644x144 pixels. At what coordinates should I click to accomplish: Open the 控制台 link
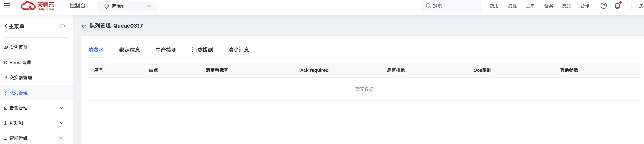coord(78,6)
